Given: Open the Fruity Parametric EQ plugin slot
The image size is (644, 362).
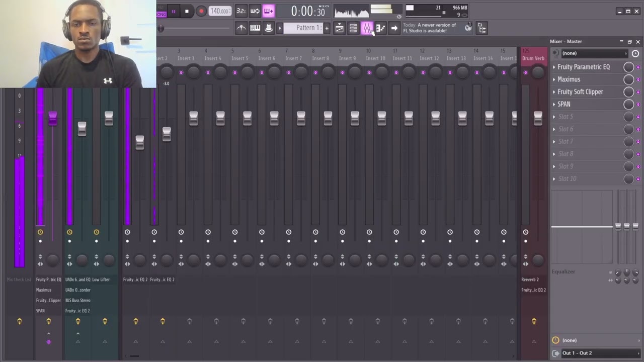Looking at the screenshot, I should pos(584,67).
